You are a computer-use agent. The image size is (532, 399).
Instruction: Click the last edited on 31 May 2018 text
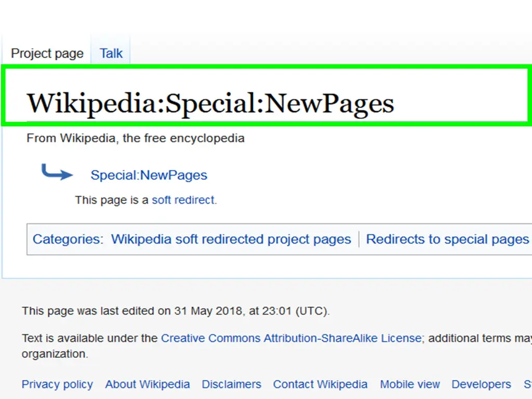point(176,311)
